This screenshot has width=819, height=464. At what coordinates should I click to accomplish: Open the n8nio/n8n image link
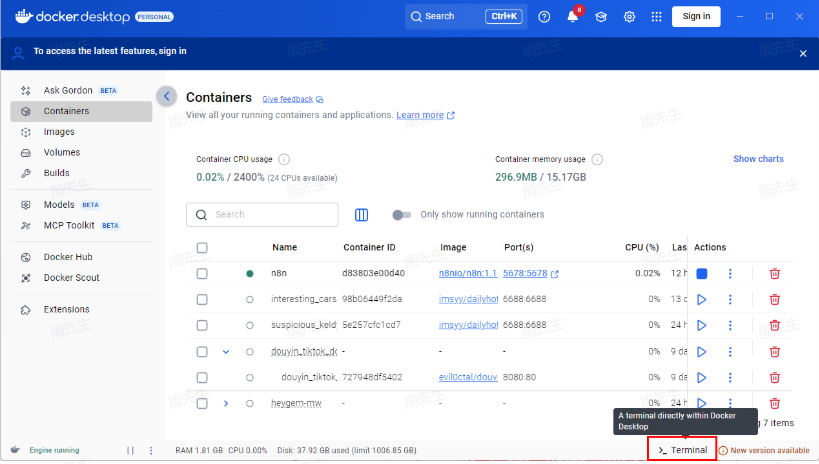click(468, 273)
